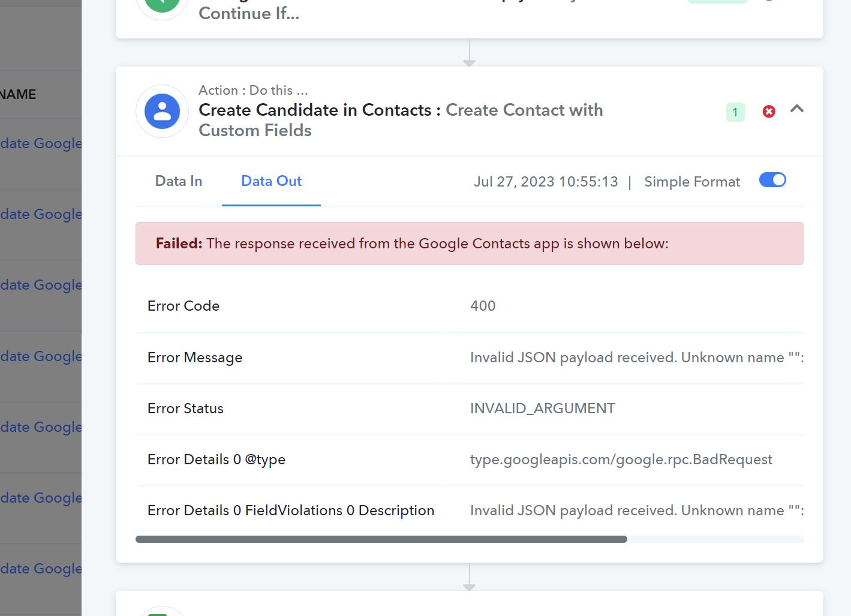Screen dimensions: 851x616
Task: Click the Error Message text value
Action: tap(637, 357)
